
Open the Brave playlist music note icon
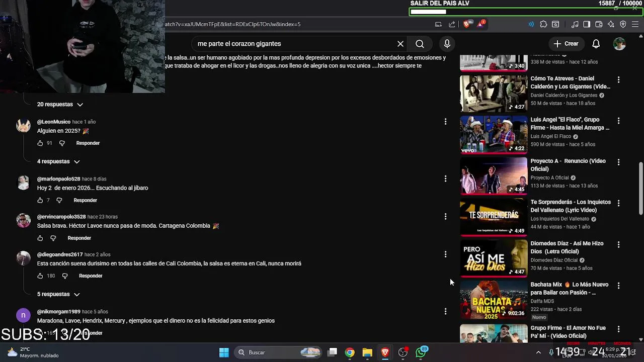point(575,24)
